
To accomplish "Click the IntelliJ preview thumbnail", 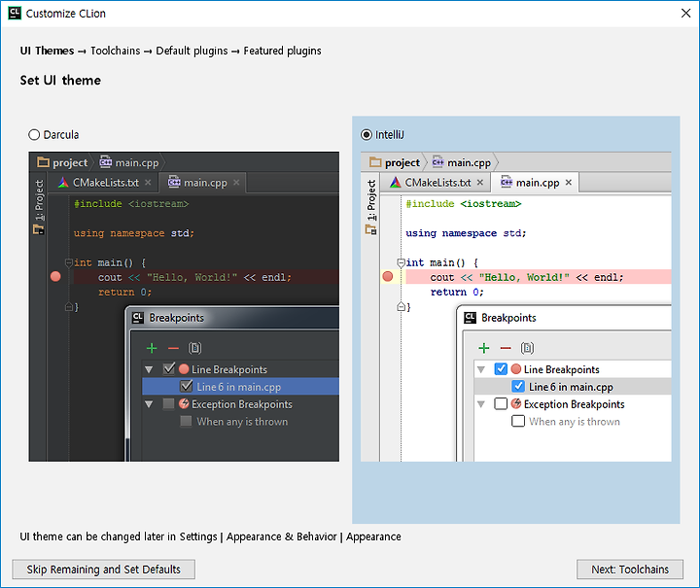I will click(x=516, y=306).
